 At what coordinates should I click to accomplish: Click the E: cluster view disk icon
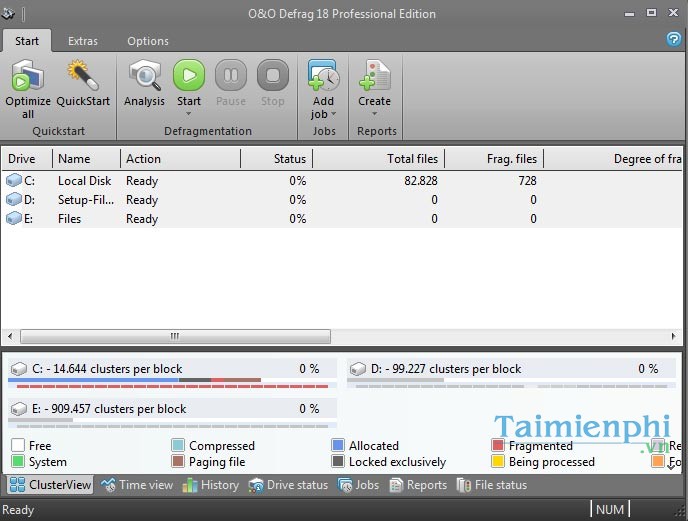pyautogui.click(x=18, y=409)
